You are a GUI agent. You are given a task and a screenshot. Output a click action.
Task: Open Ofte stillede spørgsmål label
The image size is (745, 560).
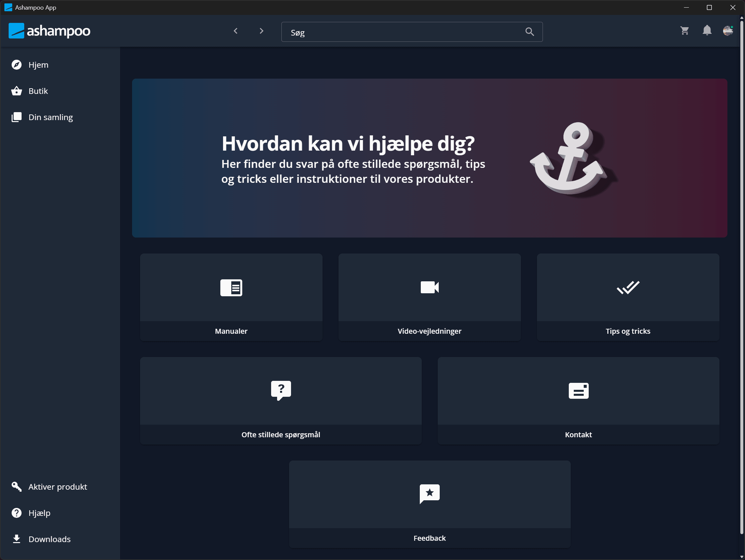tap(281, 434)
